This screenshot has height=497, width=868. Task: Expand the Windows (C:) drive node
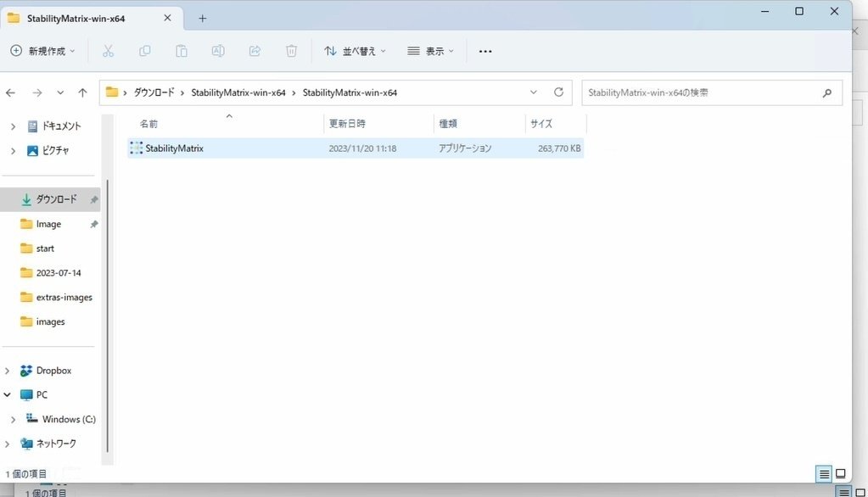pyautogui.click(x=13, y=420)
